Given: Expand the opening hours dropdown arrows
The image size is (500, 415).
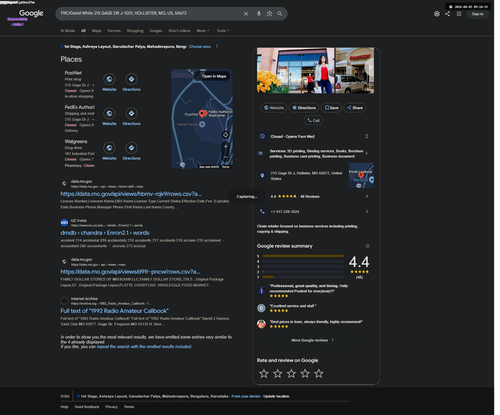Looking at the screenshot, I should [367, 136].
